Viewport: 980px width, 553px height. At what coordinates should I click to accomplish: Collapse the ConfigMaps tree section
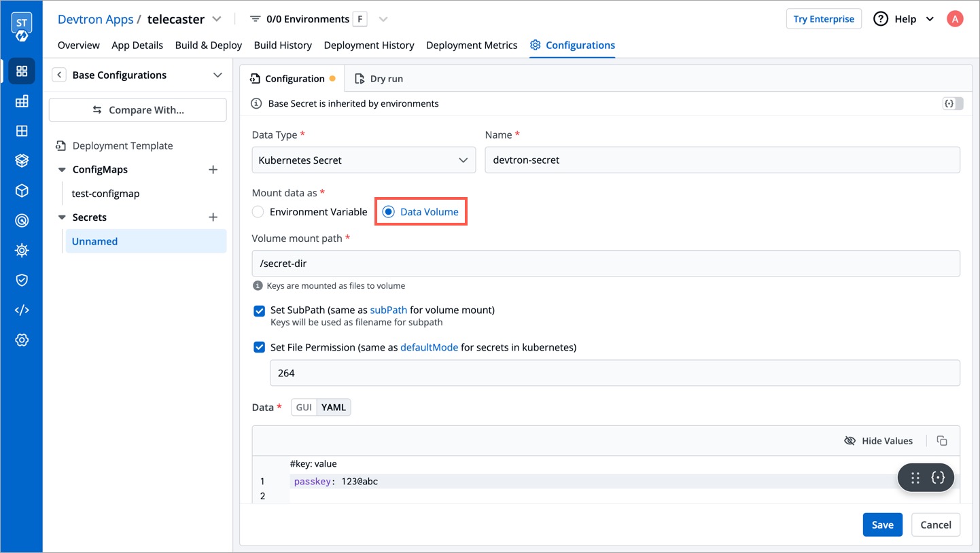pos(60,170)
